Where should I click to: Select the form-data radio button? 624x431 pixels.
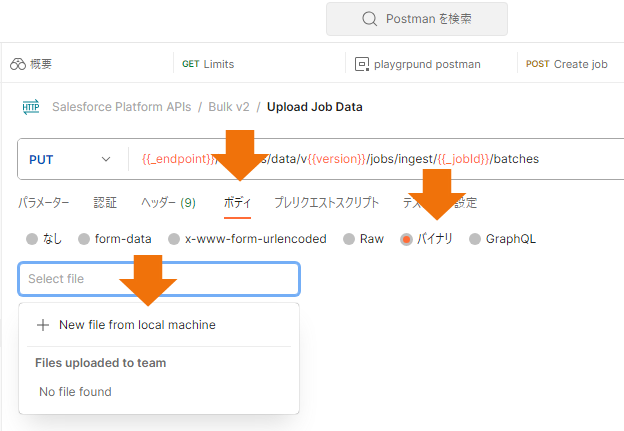(x=84, y=239)
